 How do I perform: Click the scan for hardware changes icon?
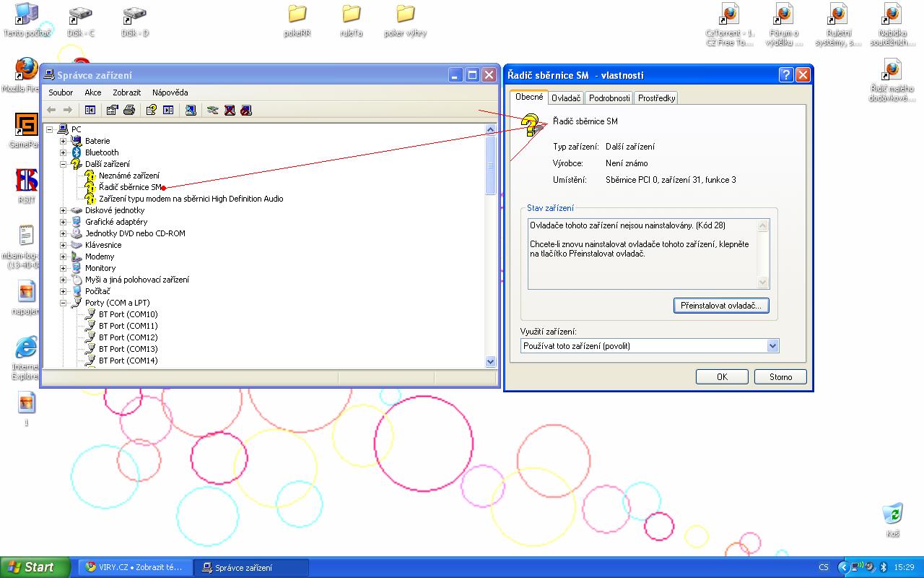coord(191,110)
